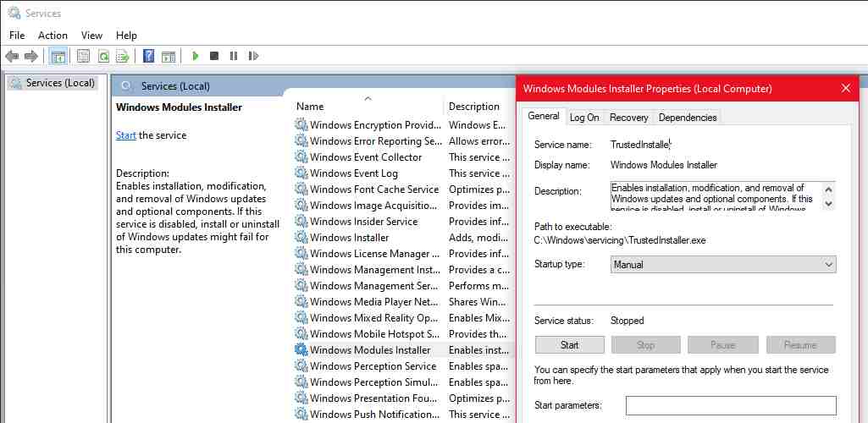Click the greyed-out Resume button
This screenshot has width=868, height=423.
coord(800,345)
